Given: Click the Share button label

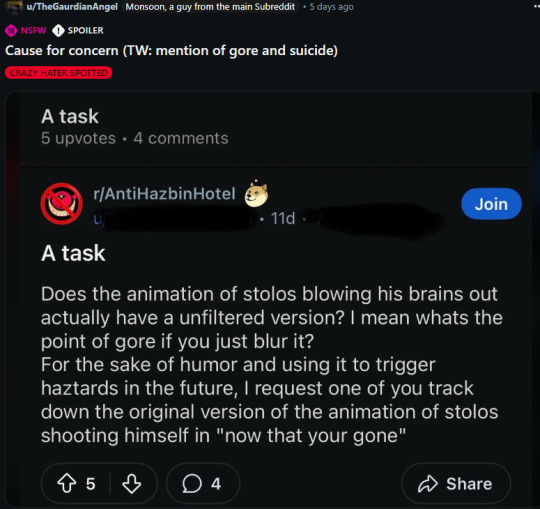Looking at the screenshot, I should 469,484.
